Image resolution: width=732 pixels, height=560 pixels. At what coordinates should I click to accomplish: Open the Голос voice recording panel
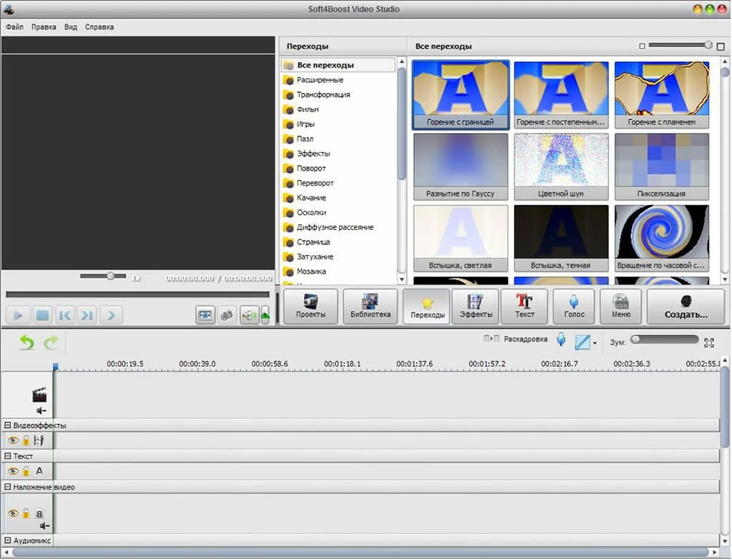(574, 306)
